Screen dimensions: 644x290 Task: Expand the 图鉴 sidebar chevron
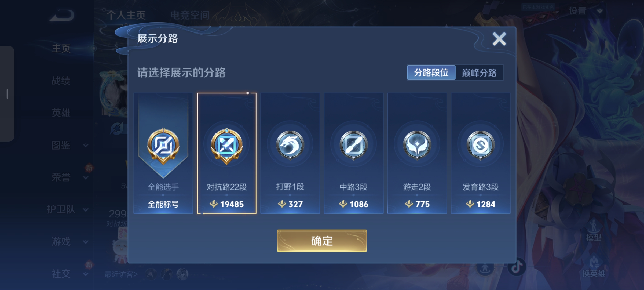tap(86, 146)
